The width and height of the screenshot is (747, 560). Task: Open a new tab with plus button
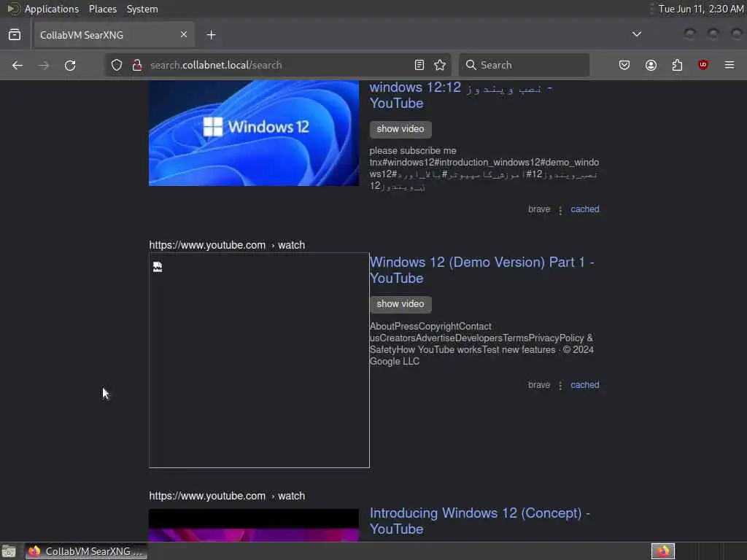point(212,35)
